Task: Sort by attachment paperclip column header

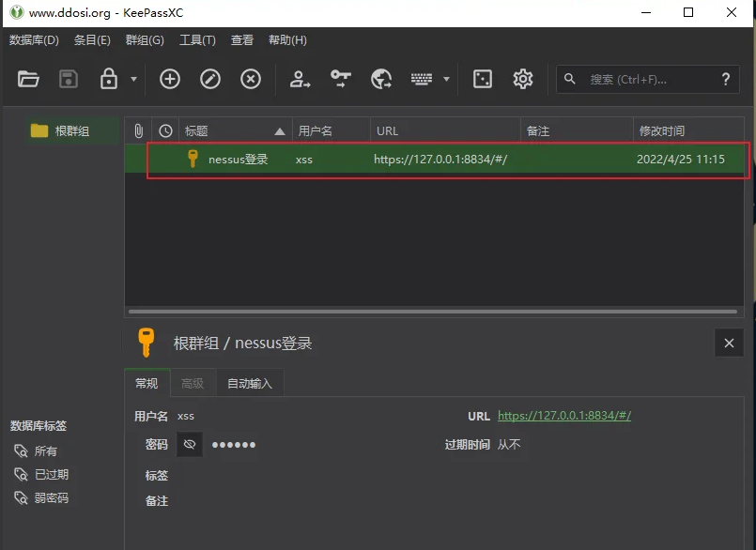Action: pos(138,130)
